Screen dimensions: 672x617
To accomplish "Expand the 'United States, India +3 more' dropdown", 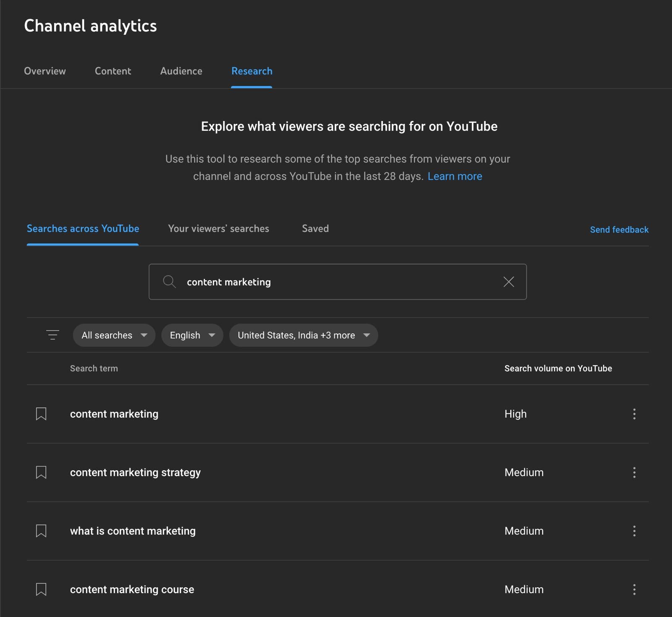I will [x=303, y=335].
